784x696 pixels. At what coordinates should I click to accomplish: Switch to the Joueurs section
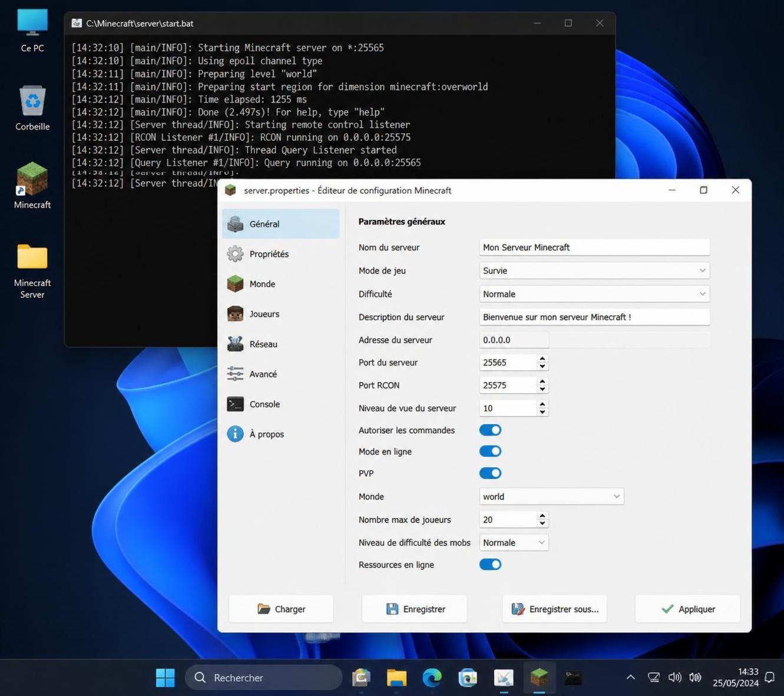pyautogui.click(x=280, y=314)
